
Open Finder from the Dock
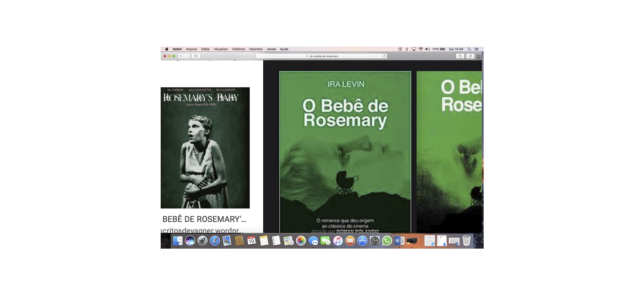[177, 241]
